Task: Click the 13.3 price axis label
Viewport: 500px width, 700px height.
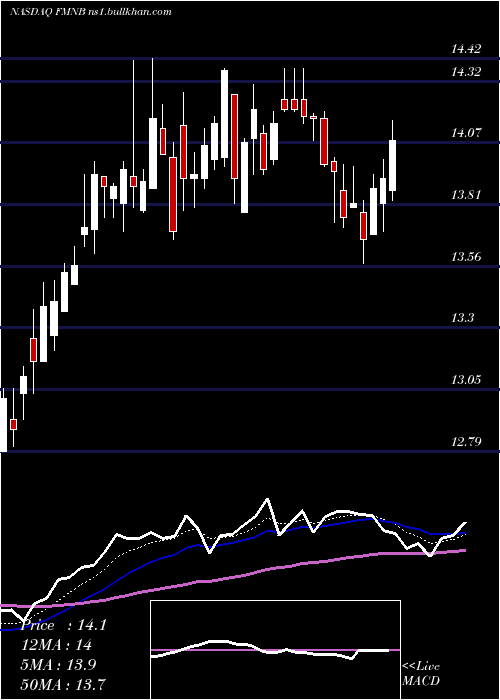Action: pyautogui.click(x=462, y=318)
